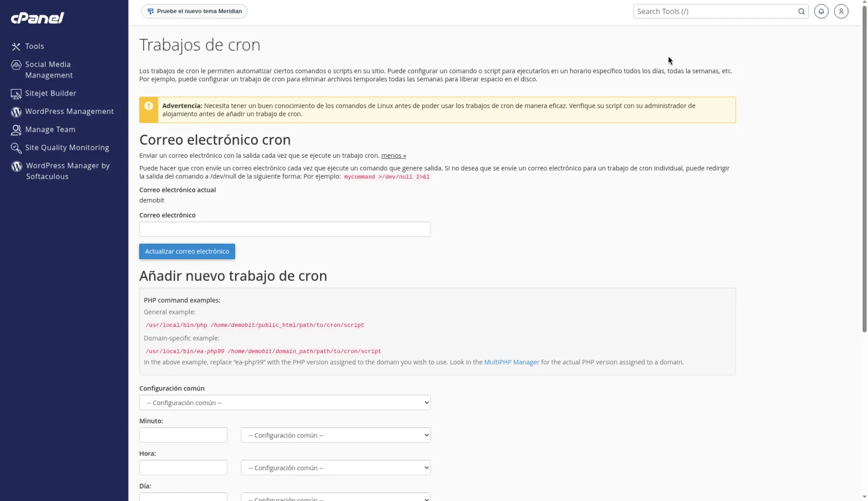Viewport: 868px width, 501px height.
Task: Open Sitejet Builder icon in sidebar
Action: tap(16, 94)
